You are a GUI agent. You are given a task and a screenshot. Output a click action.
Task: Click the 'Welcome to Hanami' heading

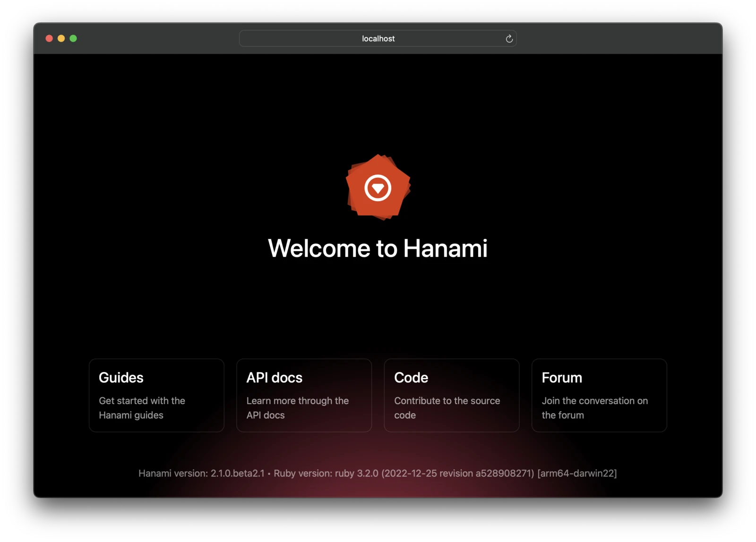378,248
